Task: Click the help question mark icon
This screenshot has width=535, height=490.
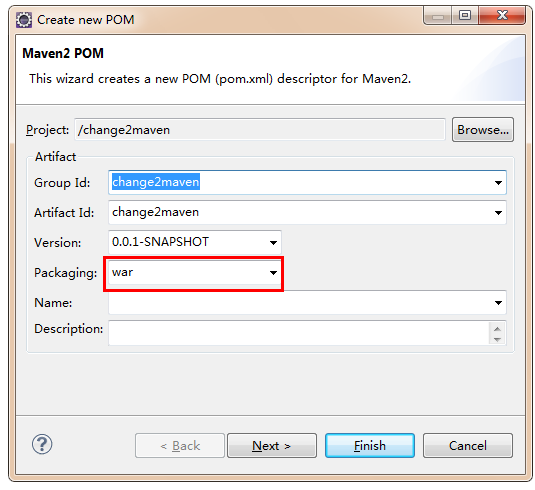Action: (x=42, y=444)
